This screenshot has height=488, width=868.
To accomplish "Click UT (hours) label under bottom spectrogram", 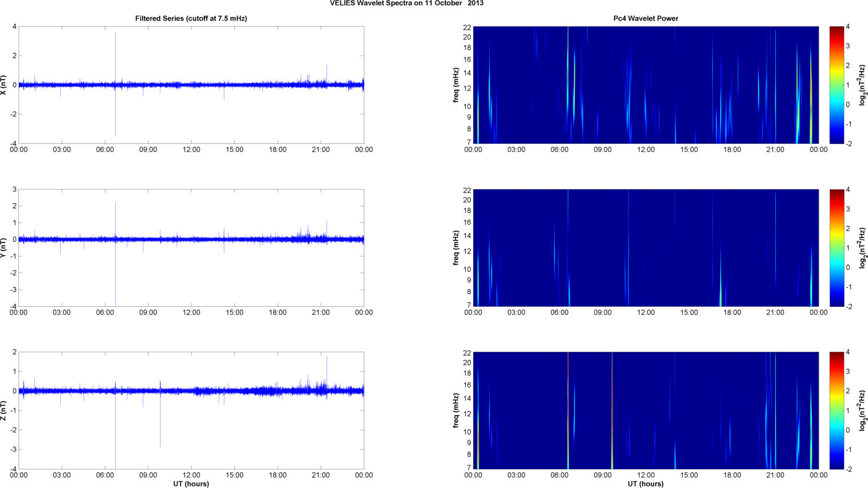I will point(646,484).
